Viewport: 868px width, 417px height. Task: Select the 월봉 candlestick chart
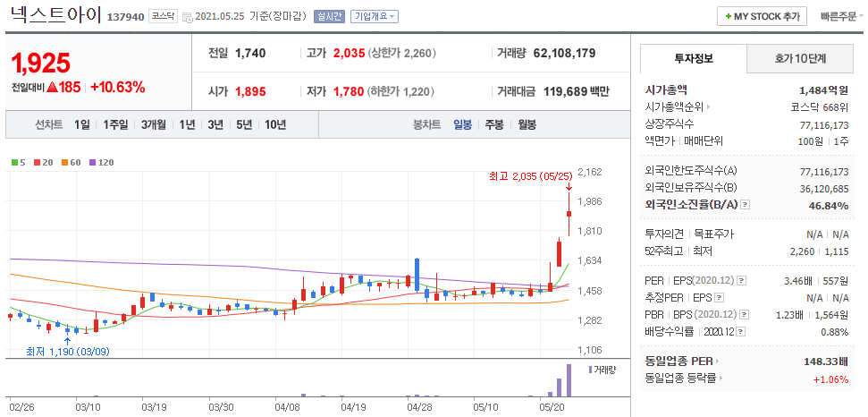pyautogui.click(x=527, y=124)
